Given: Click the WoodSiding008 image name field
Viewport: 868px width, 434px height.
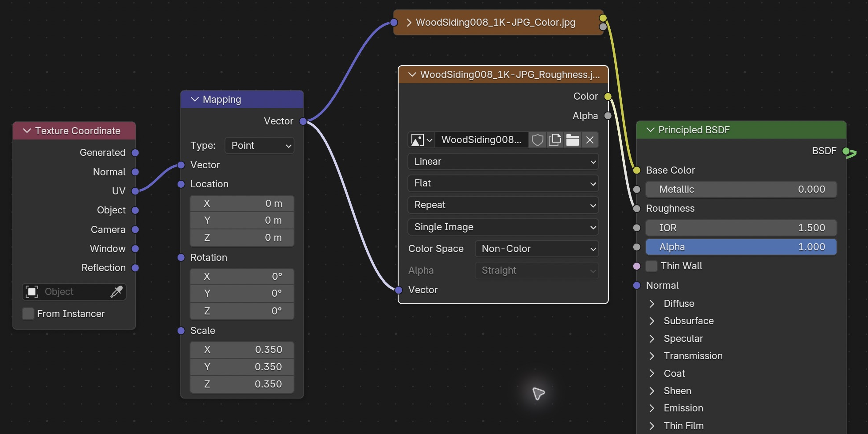Looking at the screenshot, I should (482, 140).
